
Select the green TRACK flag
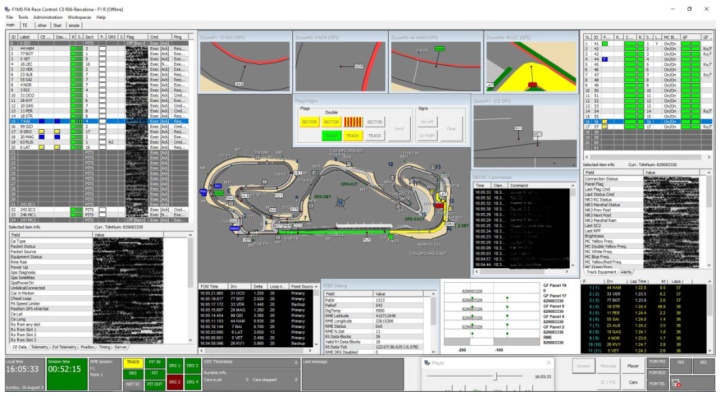click(331, 136)
